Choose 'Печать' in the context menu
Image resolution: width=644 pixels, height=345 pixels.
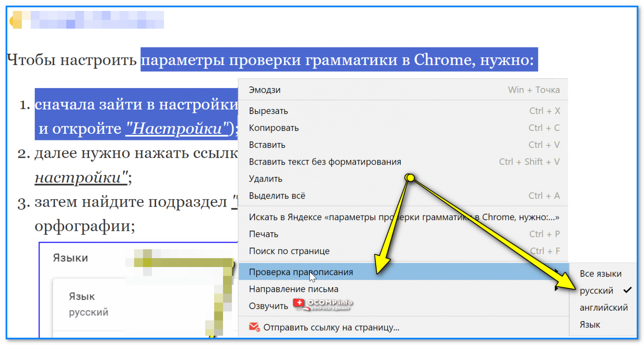(403, 234)
